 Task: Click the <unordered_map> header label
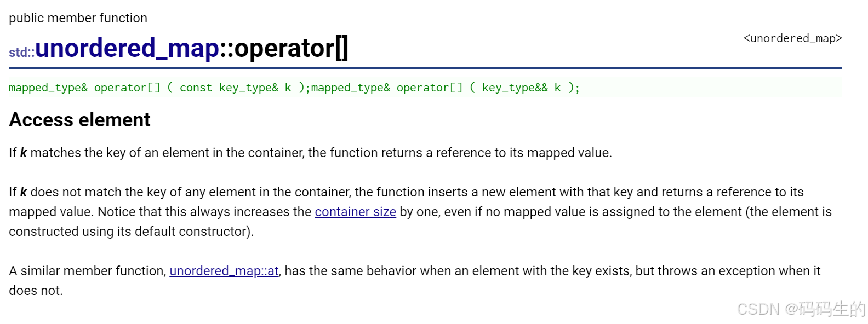coord(792,38)
